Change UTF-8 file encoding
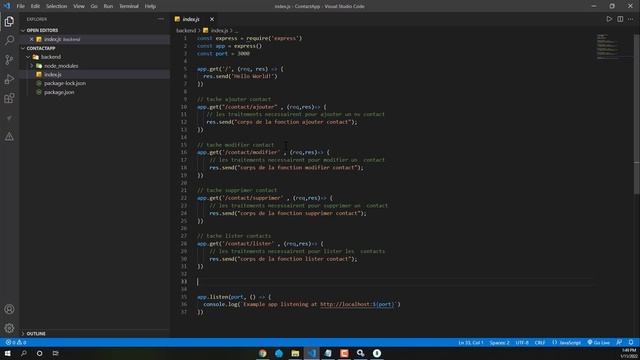Image resolution: width=640 pixels, height=360 pixels. [522, 342]
